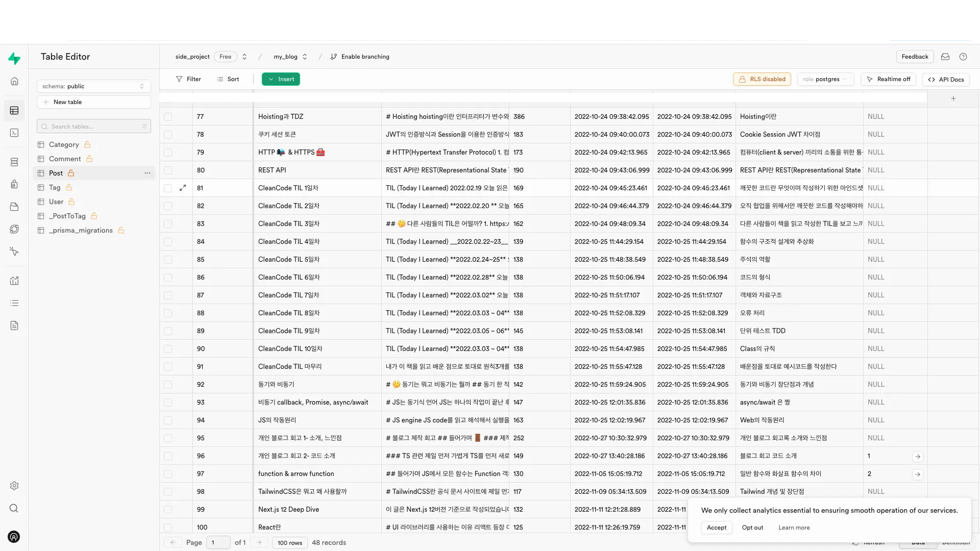Check the checkbox for row 77
Viewport: 980px width, 551px height.
click(168, 117)
